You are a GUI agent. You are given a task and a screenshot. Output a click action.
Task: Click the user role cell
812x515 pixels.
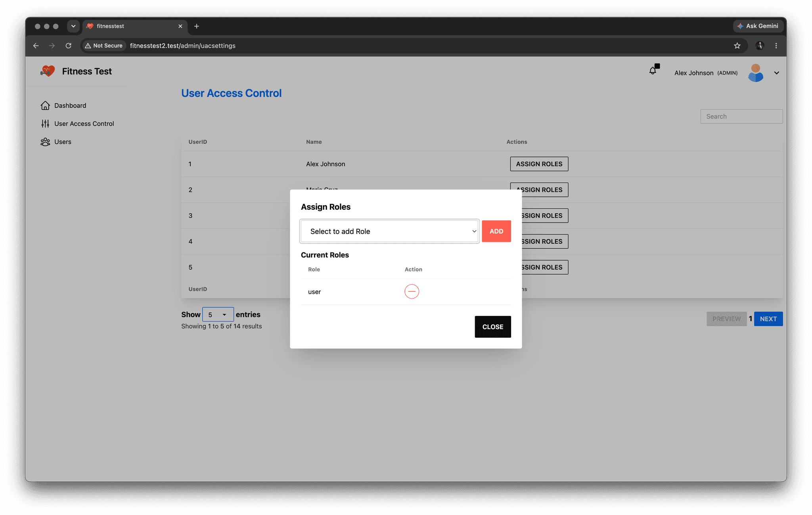314,292
